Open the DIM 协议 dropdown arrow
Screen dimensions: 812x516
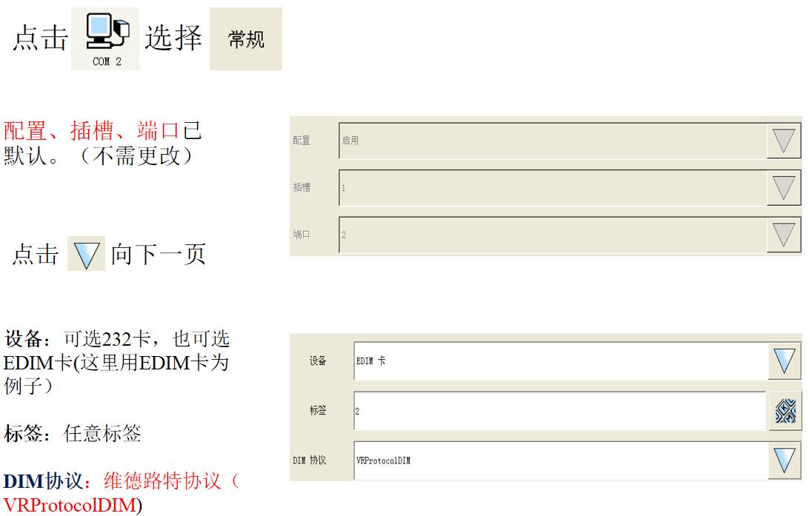784,460
